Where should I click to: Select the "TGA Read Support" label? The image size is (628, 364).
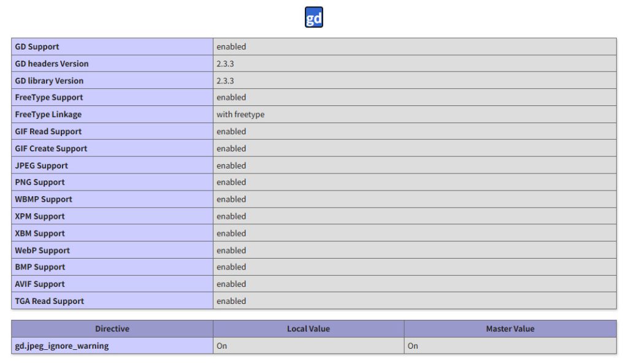[x=49, y=301]
